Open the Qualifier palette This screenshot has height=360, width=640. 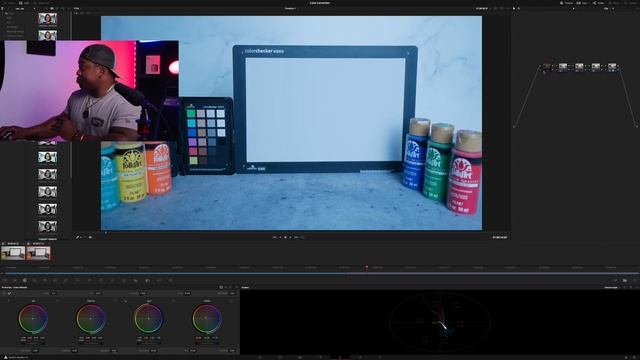89,280
